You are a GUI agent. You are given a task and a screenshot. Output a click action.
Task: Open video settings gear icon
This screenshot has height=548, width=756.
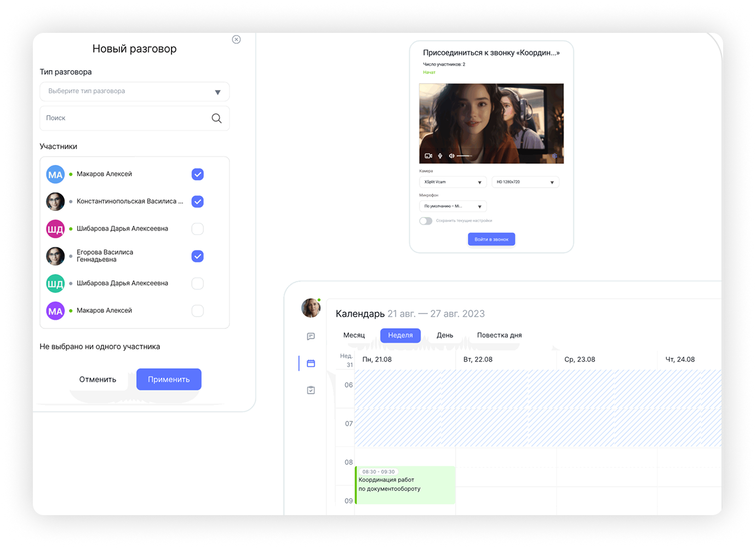[x=555, y=156]
